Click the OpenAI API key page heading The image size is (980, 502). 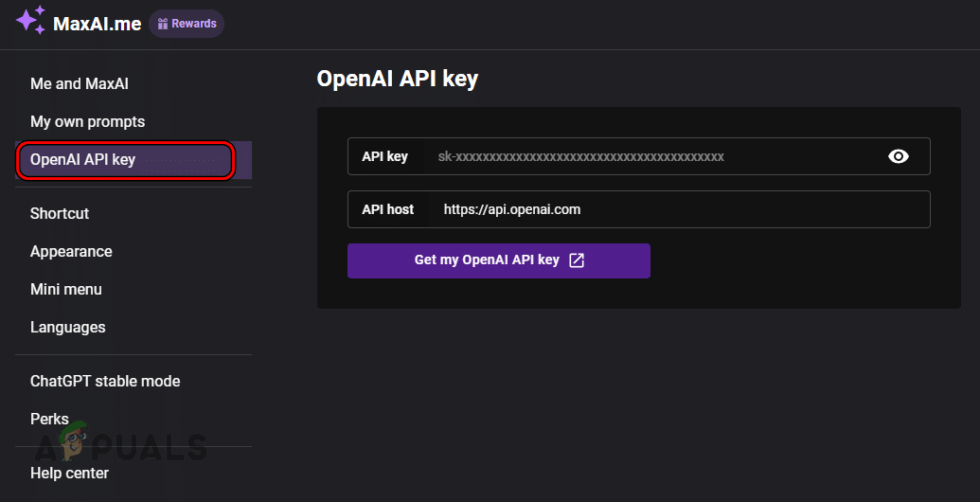(x=398, y=80)
